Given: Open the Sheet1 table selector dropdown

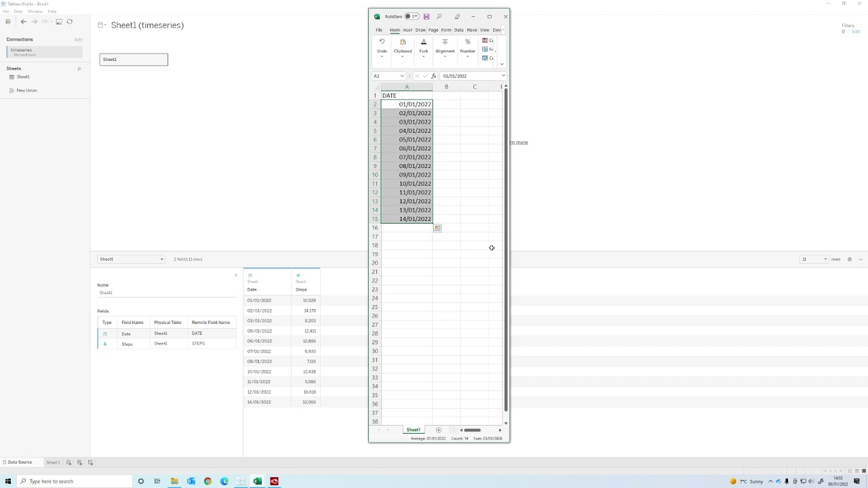Looking at the screenshot, I should click(131, 259).
